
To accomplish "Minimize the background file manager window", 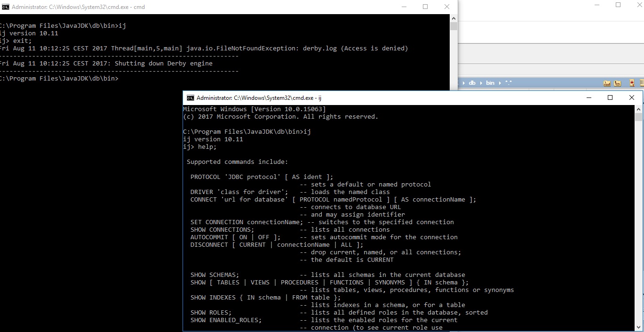I will coord(597,5).
